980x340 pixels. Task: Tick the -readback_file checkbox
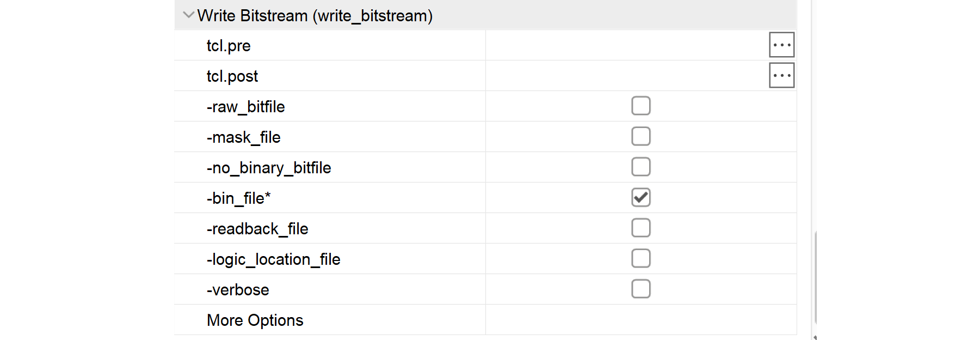[x=640, y=228]
